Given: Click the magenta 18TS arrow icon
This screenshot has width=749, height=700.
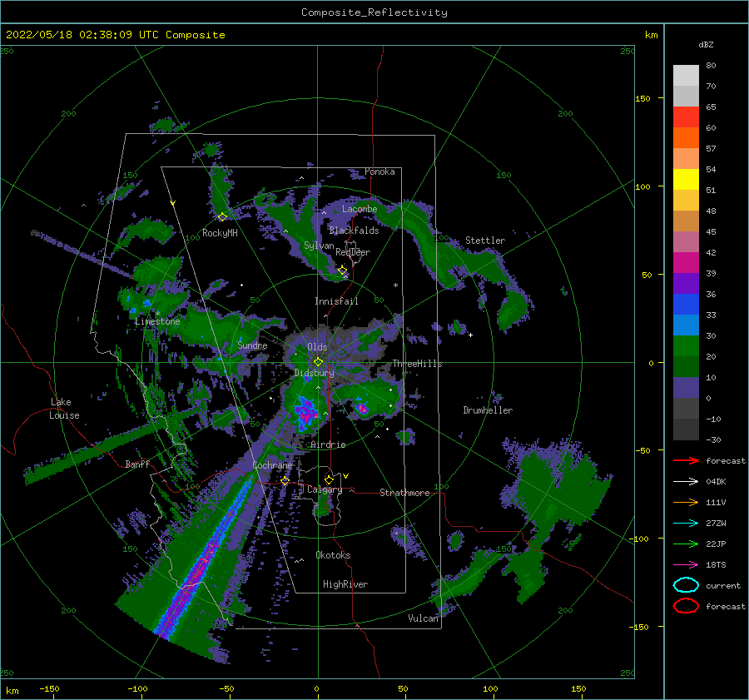Looking at the screenshot, I should [x=686, y=565].
